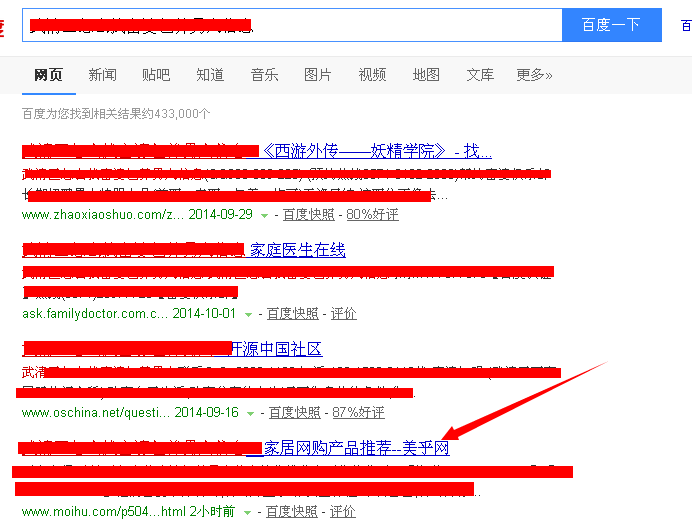Click 评价 link for moihu.com result
This screenshot has height=532, width=692.
tap(342, 511)
